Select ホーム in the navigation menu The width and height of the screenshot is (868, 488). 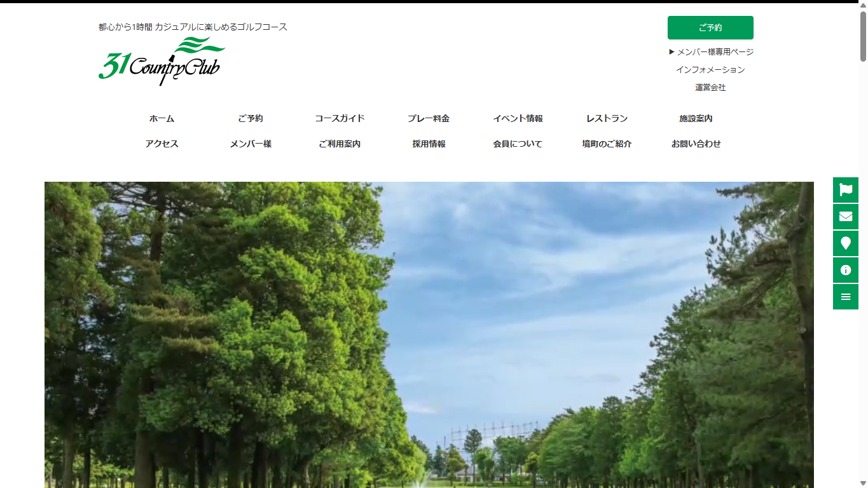[162, 119]
